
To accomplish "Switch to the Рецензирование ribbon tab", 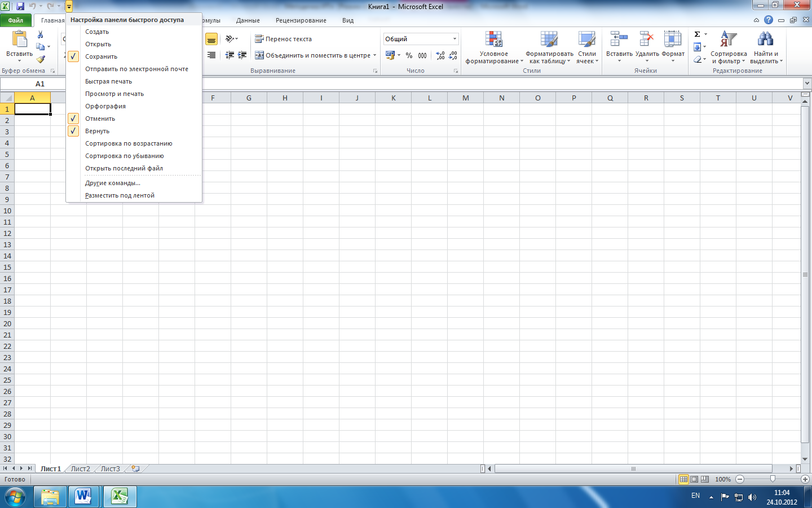I will [301, 20].
